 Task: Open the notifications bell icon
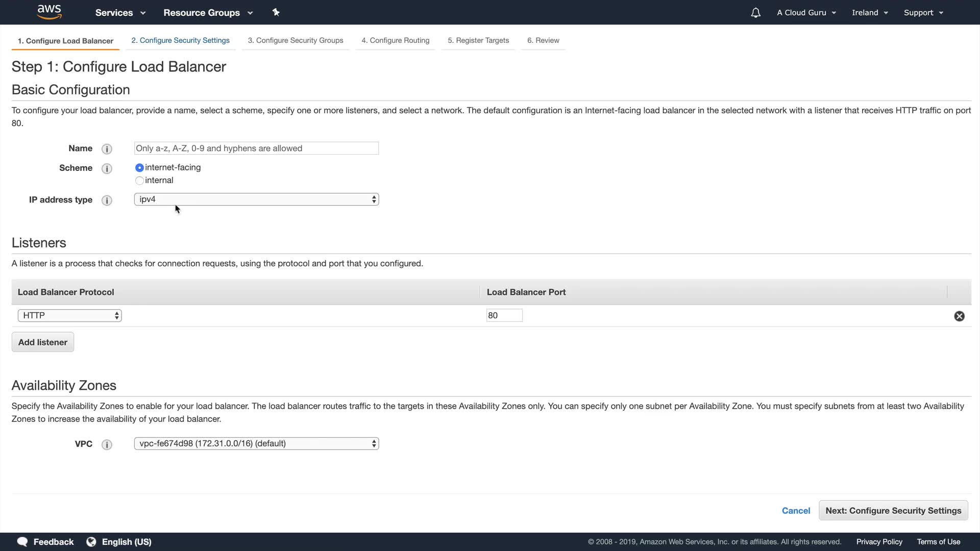pos(755,13)
